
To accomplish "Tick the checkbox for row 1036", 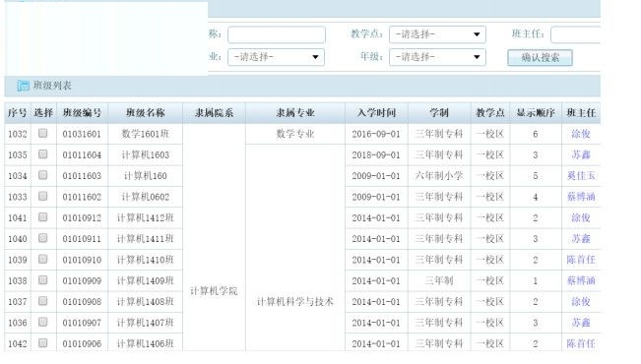I will click(43, 322).
